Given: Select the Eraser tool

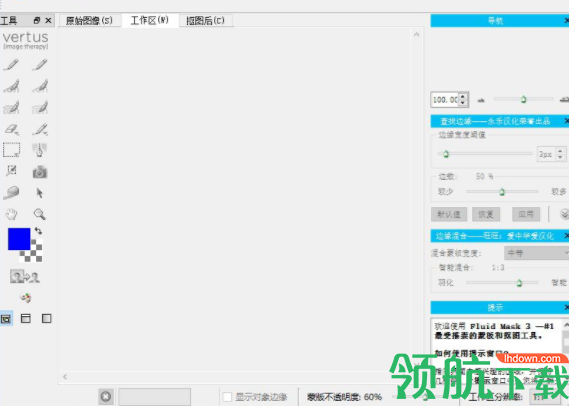Looking at the screenshot, I should (x=11, y=129).
